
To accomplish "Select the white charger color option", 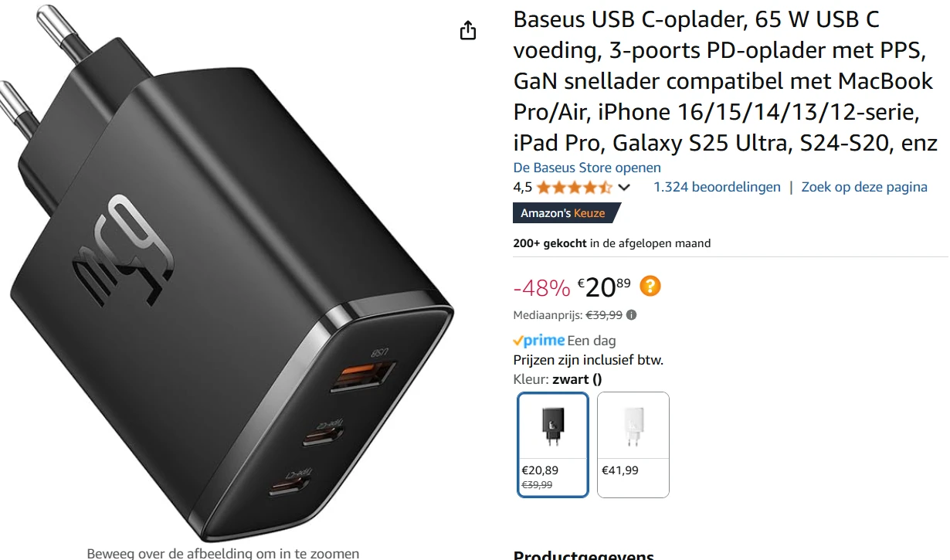I will (x=633, y=445).
